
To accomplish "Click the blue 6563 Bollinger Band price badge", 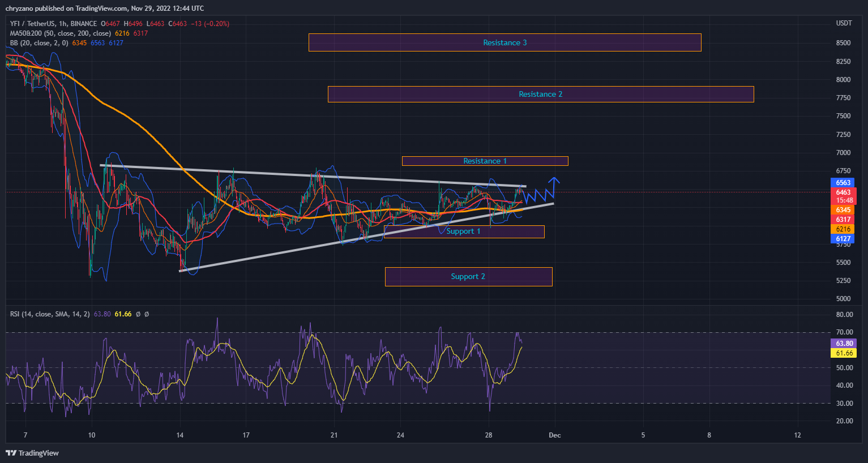I will click(843, 182).
